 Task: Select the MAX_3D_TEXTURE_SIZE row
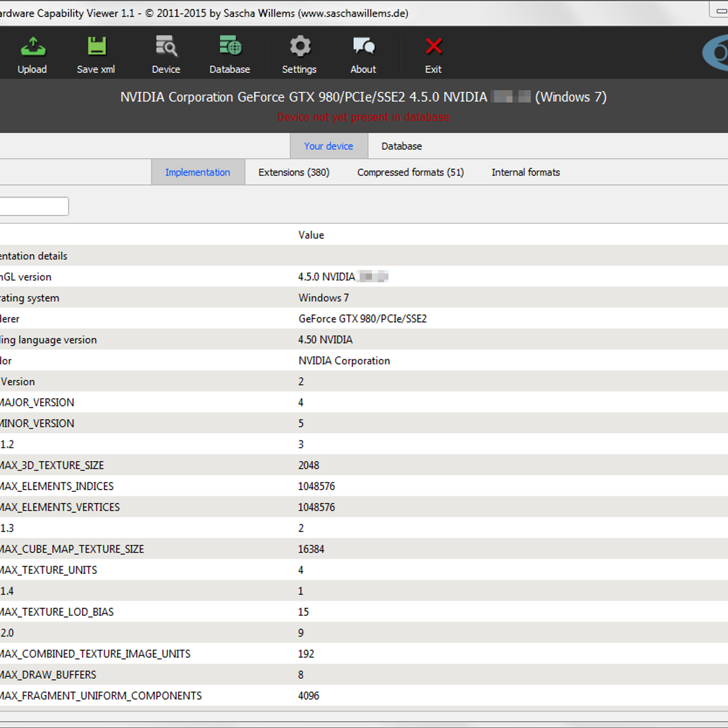click(x=364, y=465)
